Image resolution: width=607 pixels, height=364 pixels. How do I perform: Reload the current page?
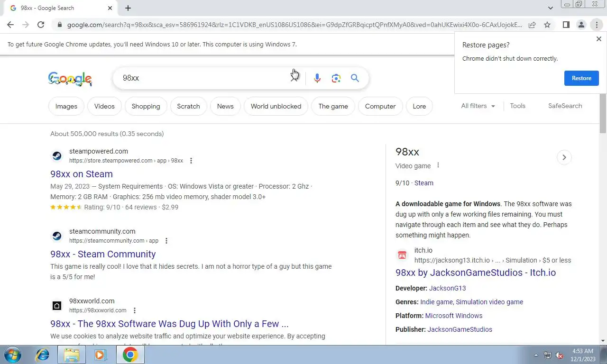tap(41, 25)
